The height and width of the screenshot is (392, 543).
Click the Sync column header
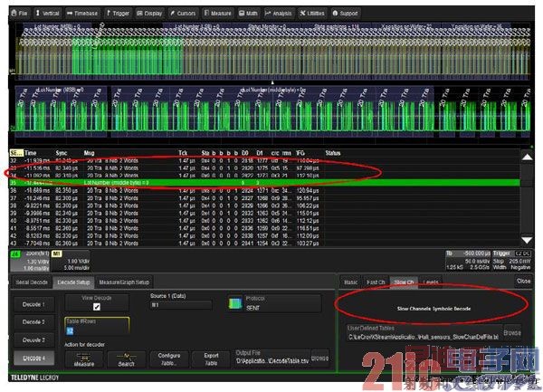62,153
